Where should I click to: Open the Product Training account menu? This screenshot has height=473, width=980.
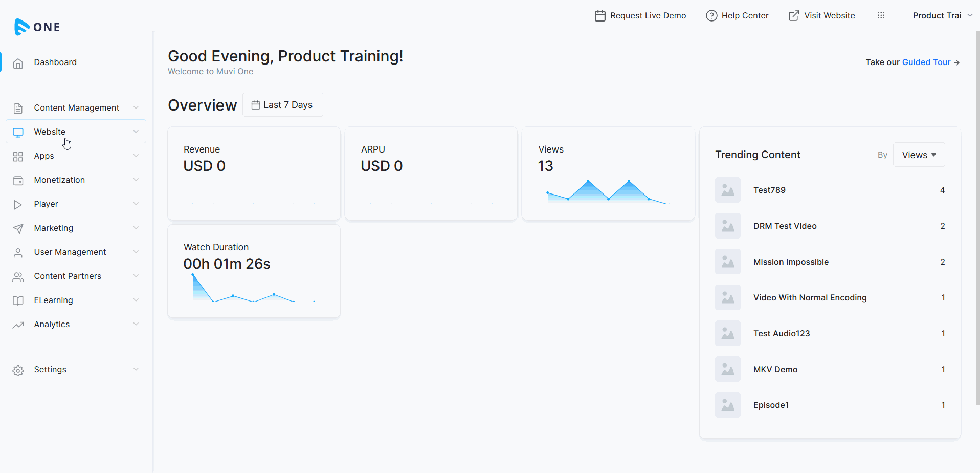point(942,15)
